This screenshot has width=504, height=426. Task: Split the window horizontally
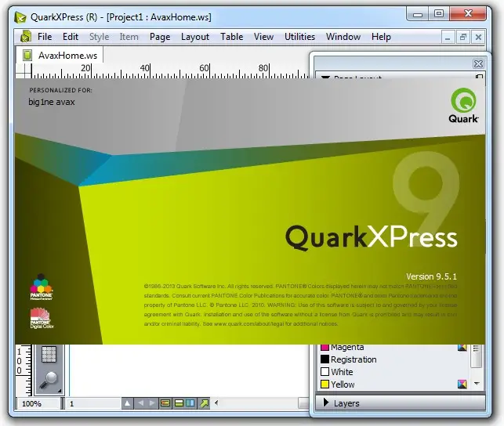point(179,403)
